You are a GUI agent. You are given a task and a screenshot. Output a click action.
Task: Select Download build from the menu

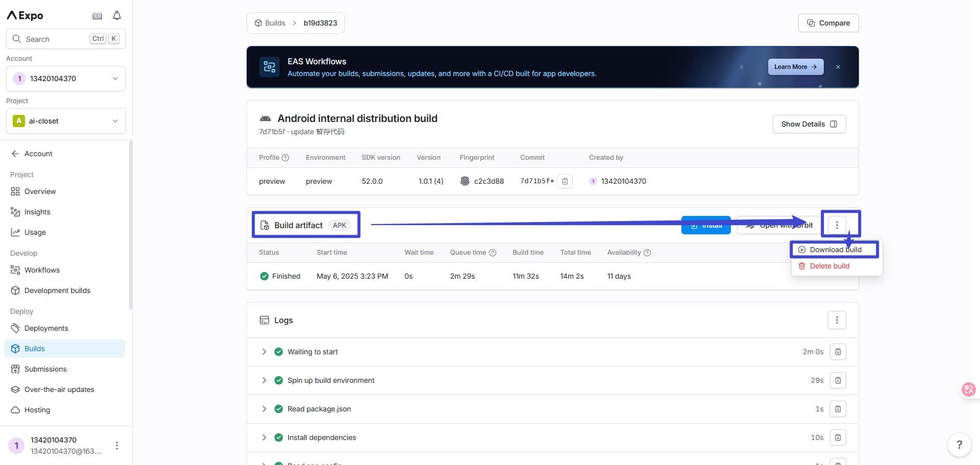coord(835,250)
